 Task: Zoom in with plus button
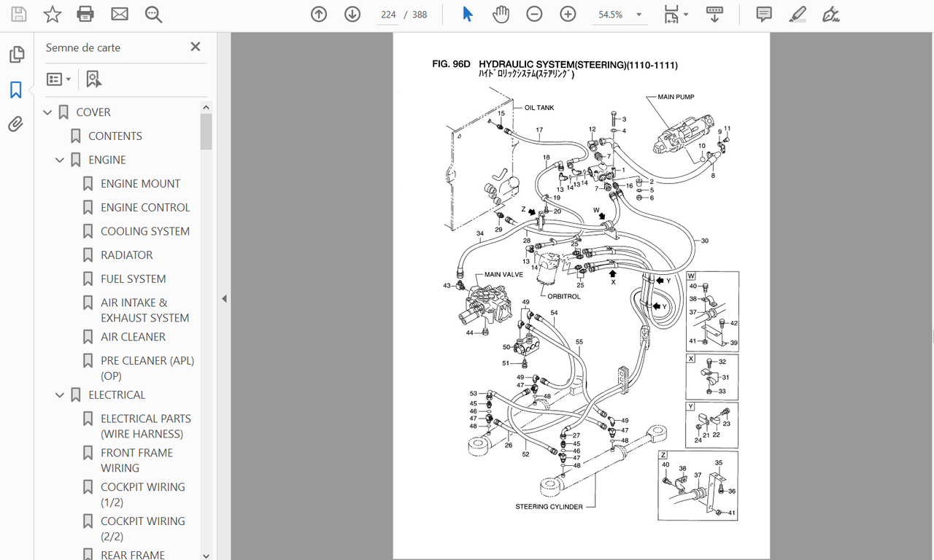point(568,14)
